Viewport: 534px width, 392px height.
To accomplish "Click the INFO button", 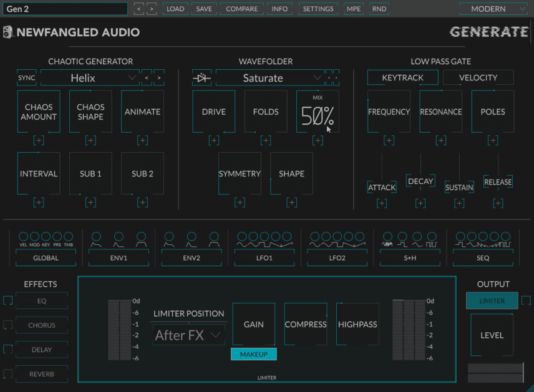I will pos(279,9).
